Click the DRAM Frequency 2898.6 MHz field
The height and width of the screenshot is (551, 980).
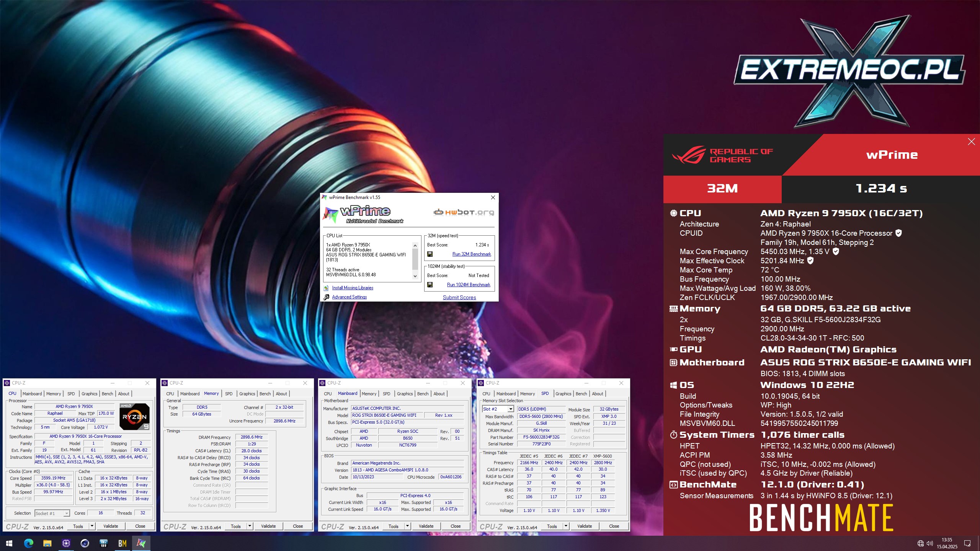(252, 437)
